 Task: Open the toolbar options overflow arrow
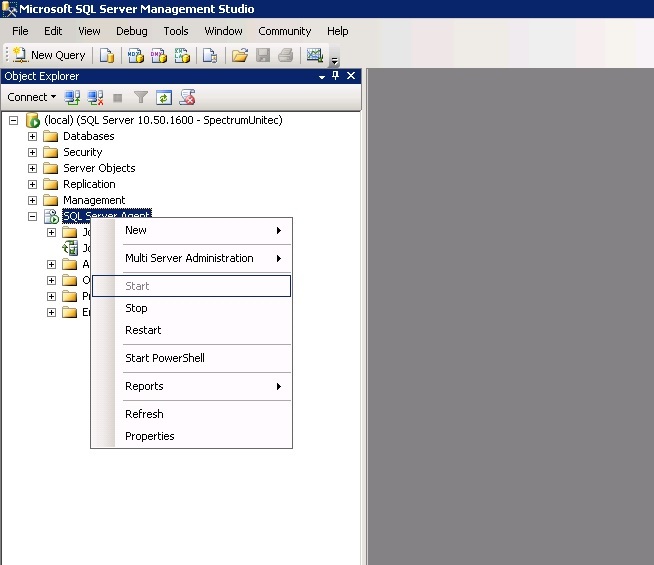point(334,61)
